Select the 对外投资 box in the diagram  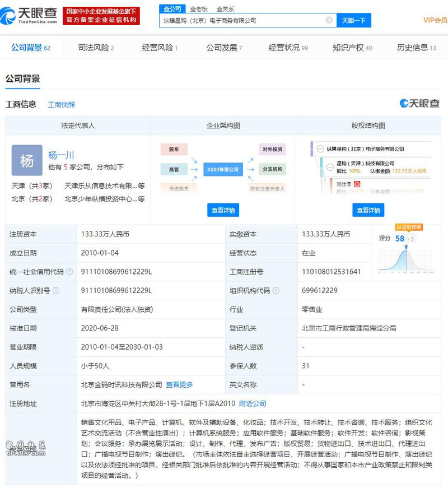[272, 150]
